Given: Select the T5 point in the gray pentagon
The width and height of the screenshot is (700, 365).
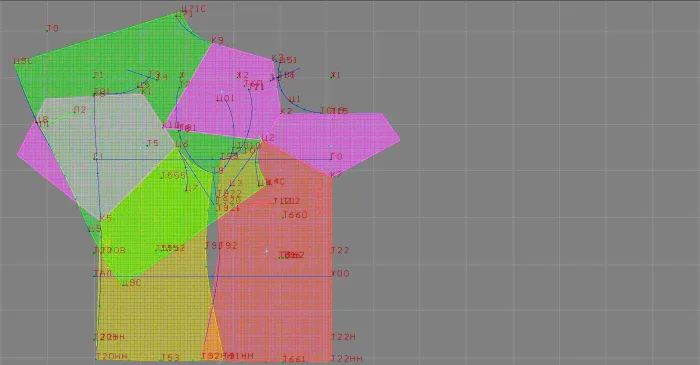Looking at the screenshot, I should [x=152, y=143].
